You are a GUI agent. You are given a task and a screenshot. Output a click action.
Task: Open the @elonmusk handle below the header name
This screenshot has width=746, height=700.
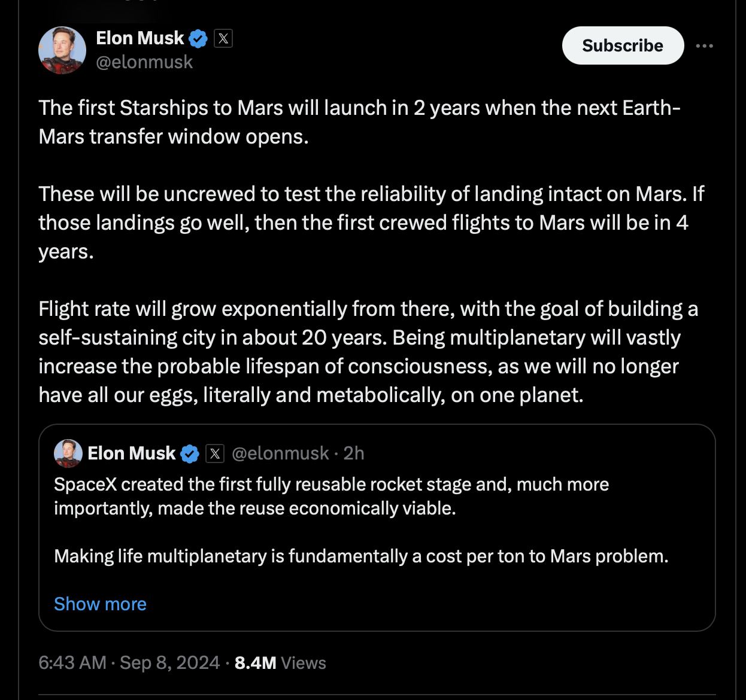(x=144, y=62)
